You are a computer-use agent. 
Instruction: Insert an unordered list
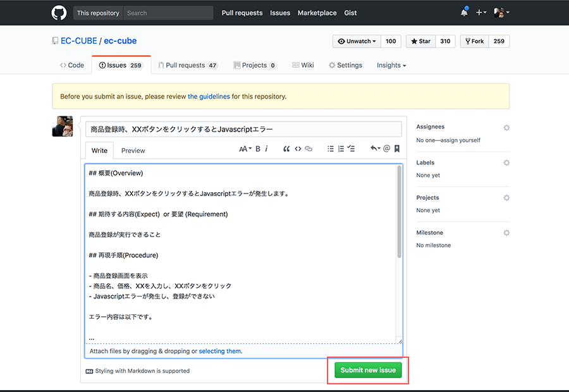click(330, 148)
